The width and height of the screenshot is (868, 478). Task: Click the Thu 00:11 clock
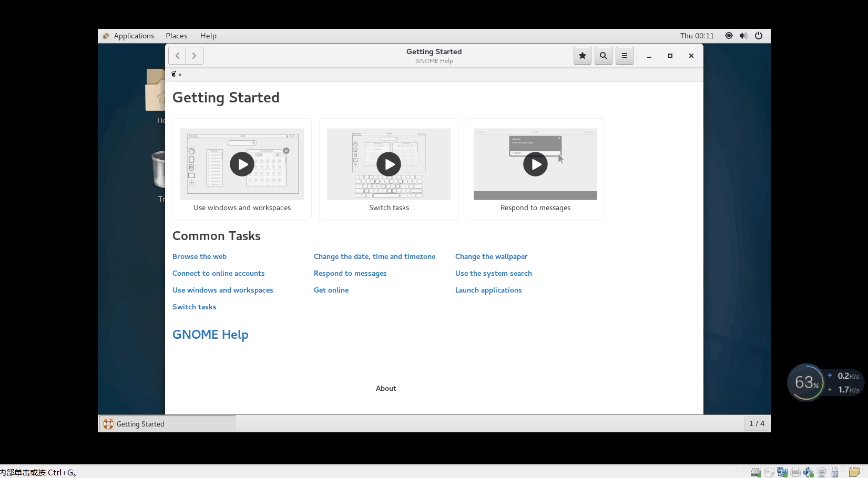click(x=697, y=36)
